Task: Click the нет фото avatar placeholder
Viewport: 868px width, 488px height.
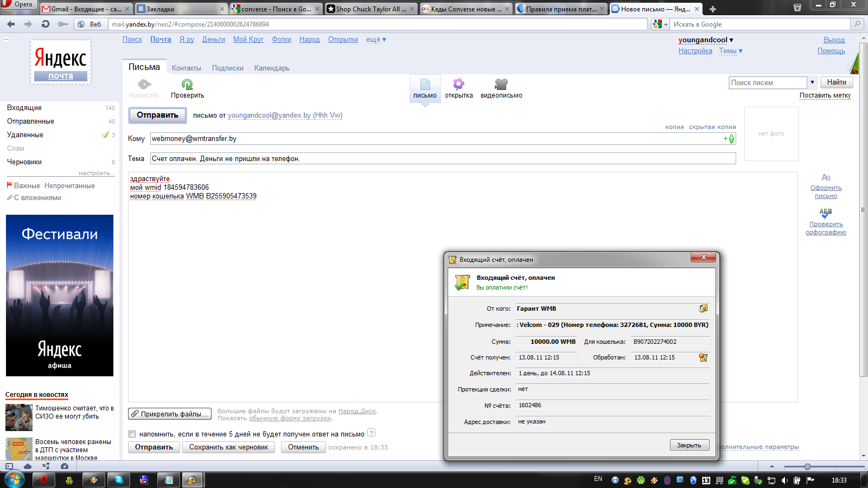Action: click(x=771, y=134)
